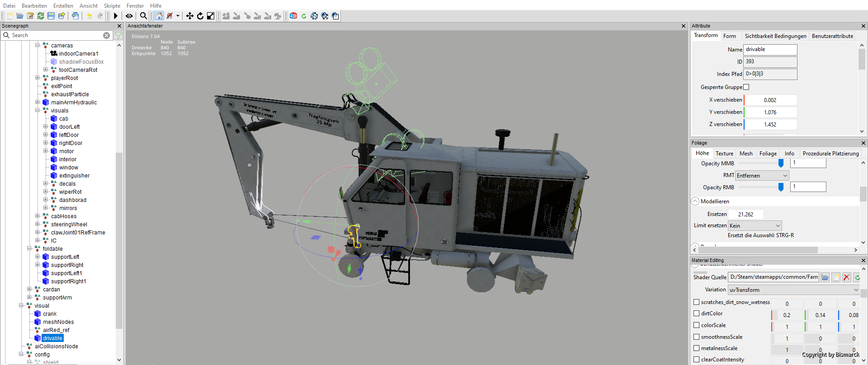
Task: Open the Bearbeiten menu
Action: [x=34, y=6]
